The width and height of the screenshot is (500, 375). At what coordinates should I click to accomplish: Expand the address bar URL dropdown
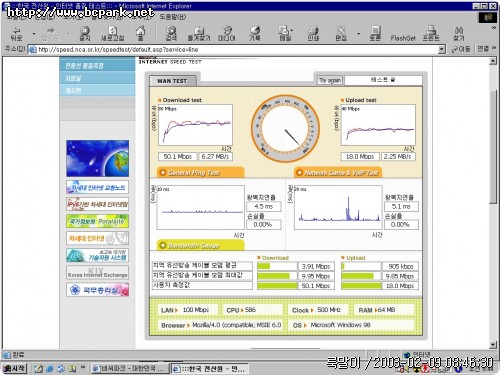(441, 50)
